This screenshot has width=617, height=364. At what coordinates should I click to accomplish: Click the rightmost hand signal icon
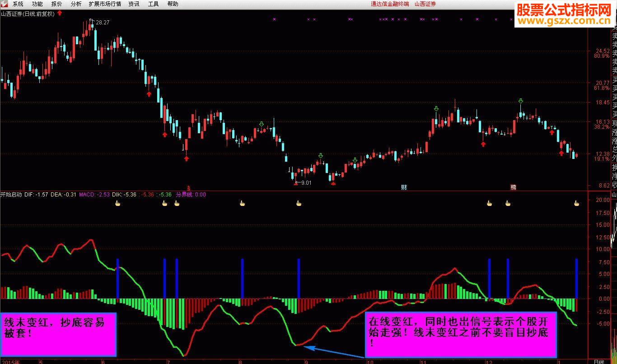tap(576, 204)
